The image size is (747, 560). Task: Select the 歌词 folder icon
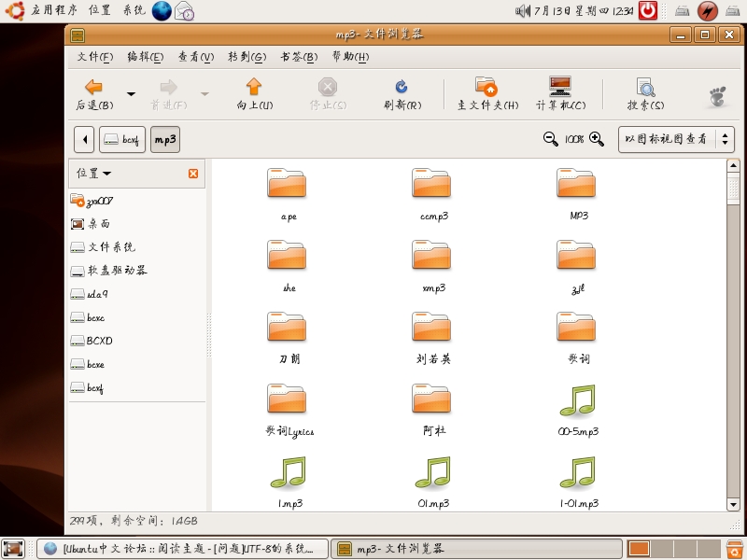[x=576, y=327]
